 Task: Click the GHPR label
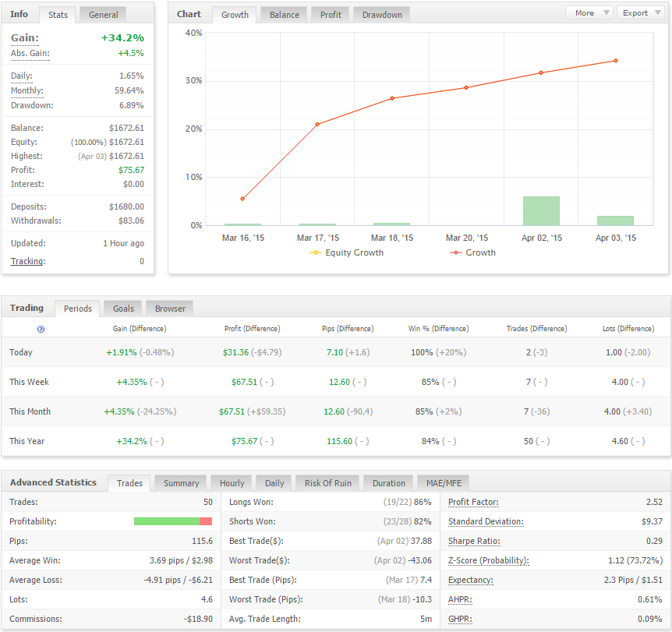(460, 619)
